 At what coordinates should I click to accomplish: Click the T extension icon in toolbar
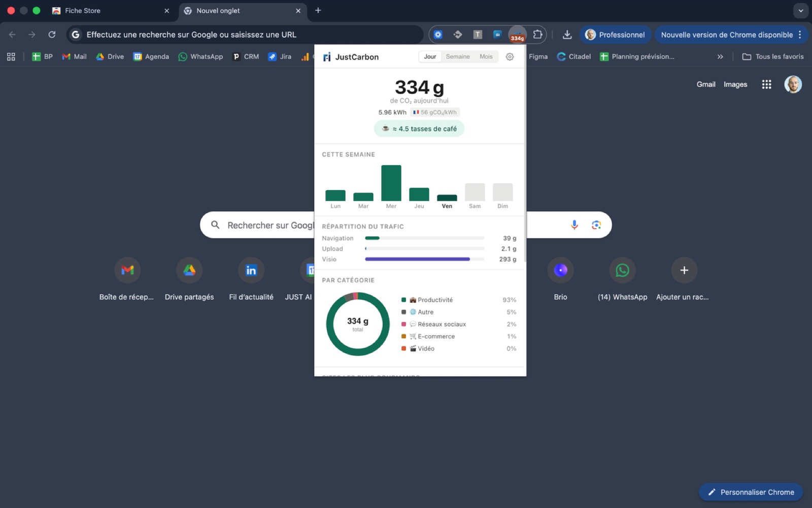coord(478,35)
